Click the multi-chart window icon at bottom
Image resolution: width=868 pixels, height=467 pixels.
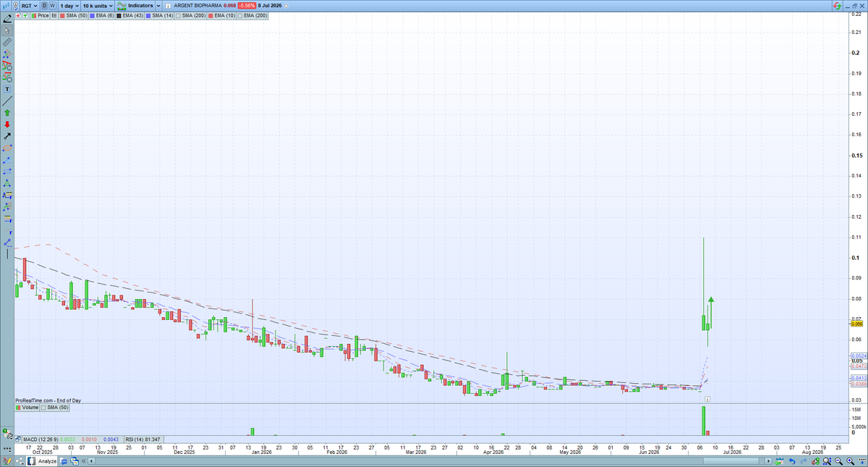(x=75, y=460)
